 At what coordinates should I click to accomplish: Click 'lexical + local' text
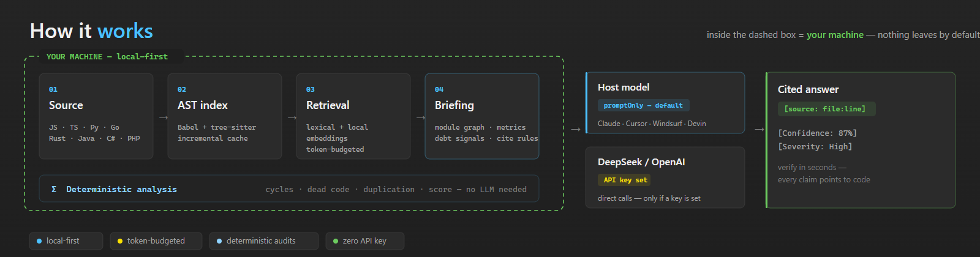click(x=337, y=127)
